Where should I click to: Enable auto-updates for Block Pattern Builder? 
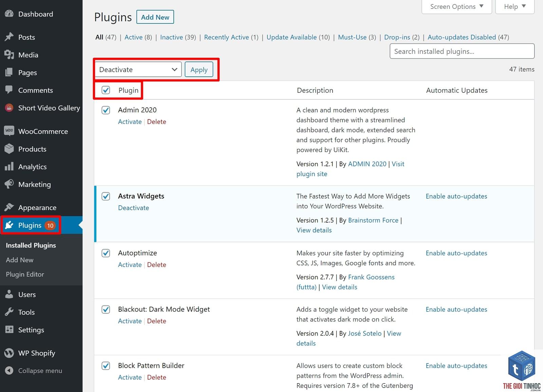pyautogui.click(x=456, y=366)
